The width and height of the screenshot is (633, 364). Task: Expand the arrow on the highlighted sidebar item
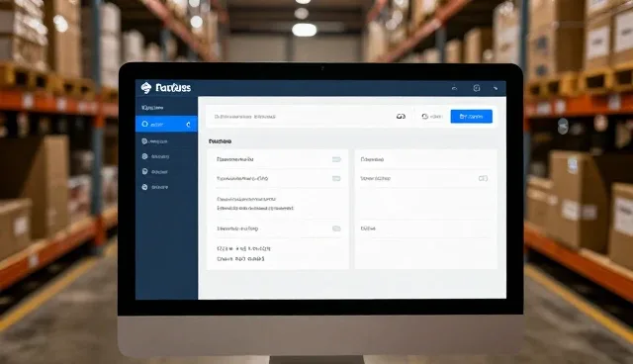pos(188,125)
